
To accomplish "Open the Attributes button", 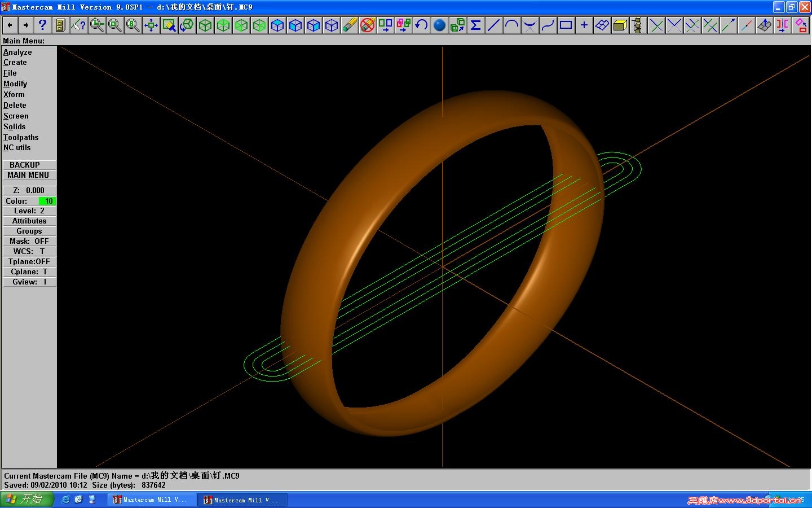I will [x=29, y=221].
